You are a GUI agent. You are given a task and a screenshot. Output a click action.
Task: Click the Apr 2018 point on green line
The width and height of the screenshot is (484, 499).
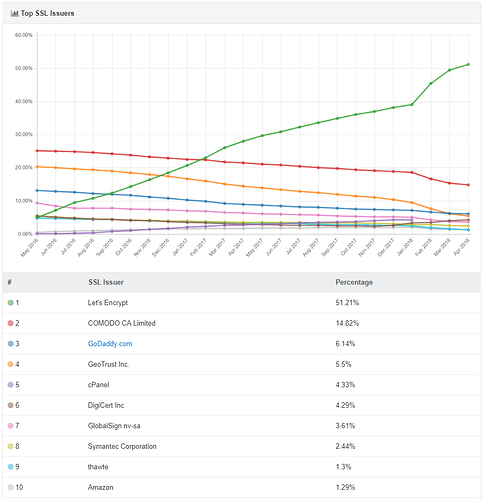468,64
